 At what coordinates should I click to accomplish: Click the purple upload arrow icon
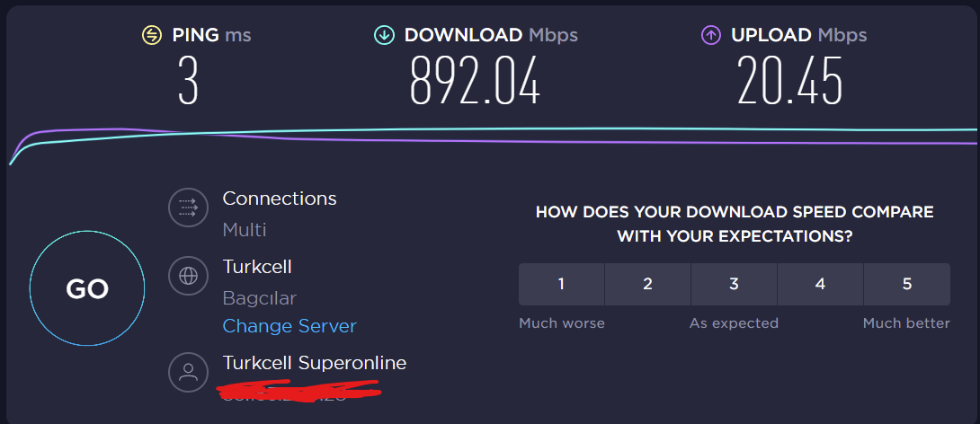711,35
